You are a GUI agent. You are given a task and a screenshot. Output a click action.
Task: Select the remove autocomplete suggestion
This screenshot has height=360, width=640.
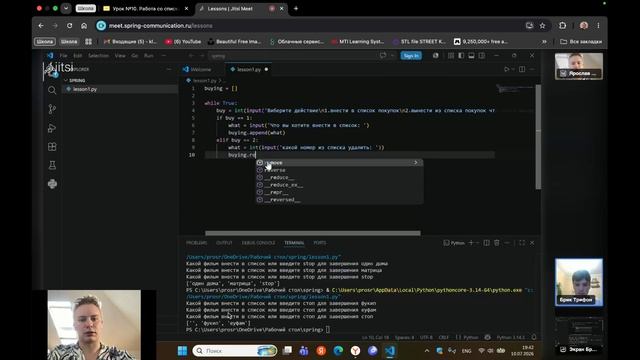[x=339, y=162]
